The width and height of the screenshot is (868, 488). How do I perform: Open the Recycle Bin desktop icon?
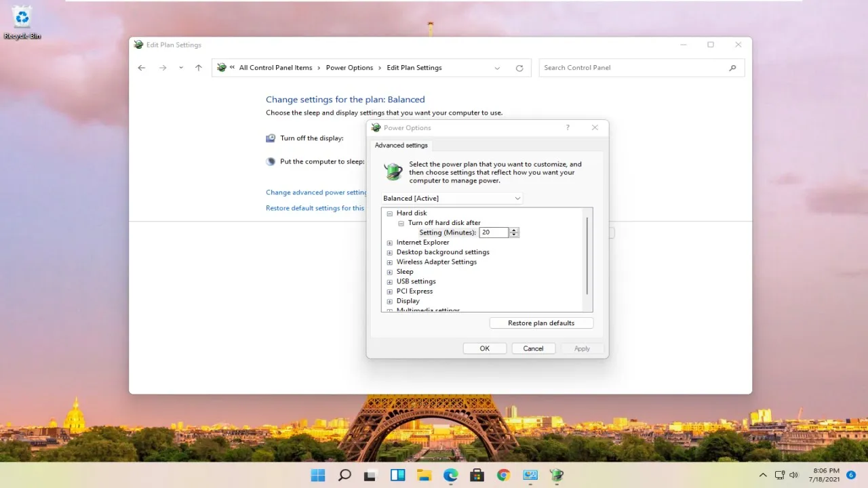click(x=22, y=22)
